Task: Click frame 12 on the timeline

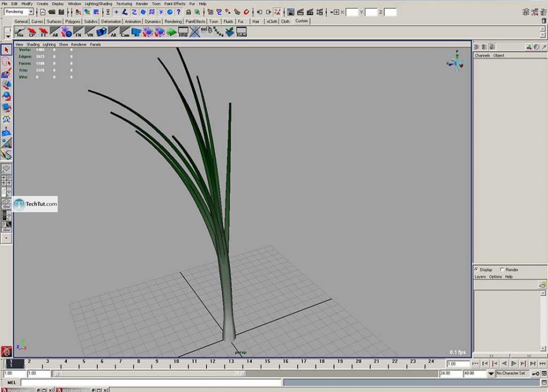Action: click(x=212, y=364)
